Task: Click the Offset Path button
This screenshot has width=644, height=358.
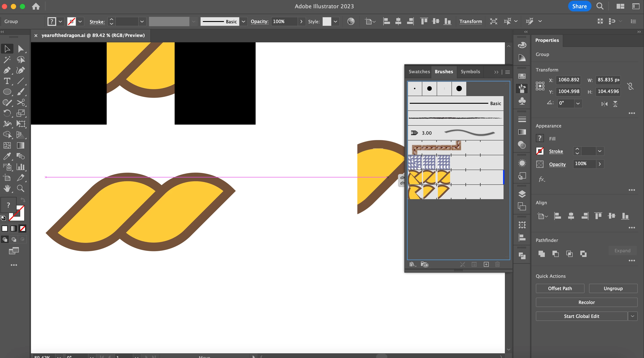Action: click(560, 288)
